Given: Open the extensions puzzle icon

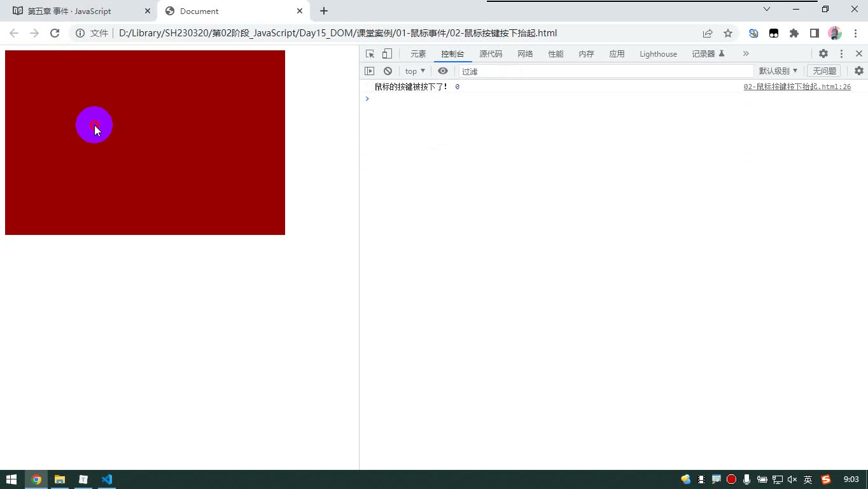Looking at the screenshot, I should point(794,33).
